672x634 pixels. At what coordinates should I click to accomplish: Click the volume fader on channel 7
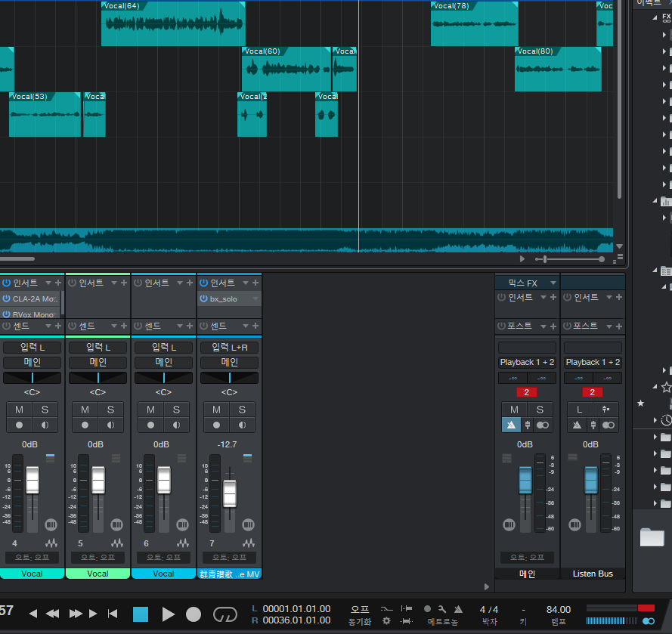230,494
